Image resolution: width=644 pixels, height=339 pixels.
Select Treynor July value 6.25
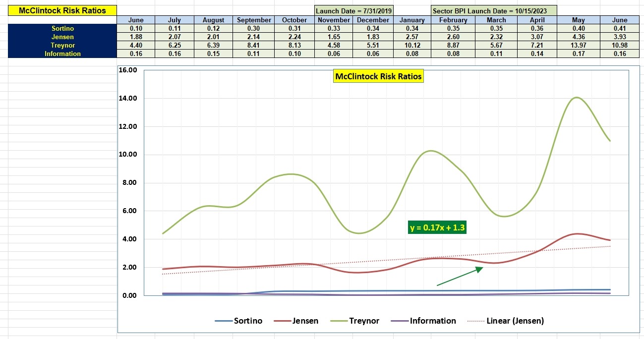(175, 45)
